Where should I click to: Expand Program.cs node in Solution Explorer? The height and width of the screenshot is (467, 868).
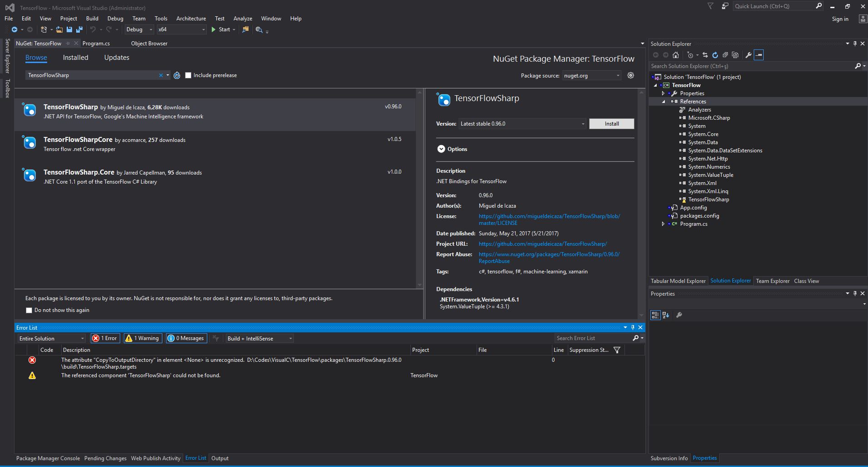click(x=663, y=224)
